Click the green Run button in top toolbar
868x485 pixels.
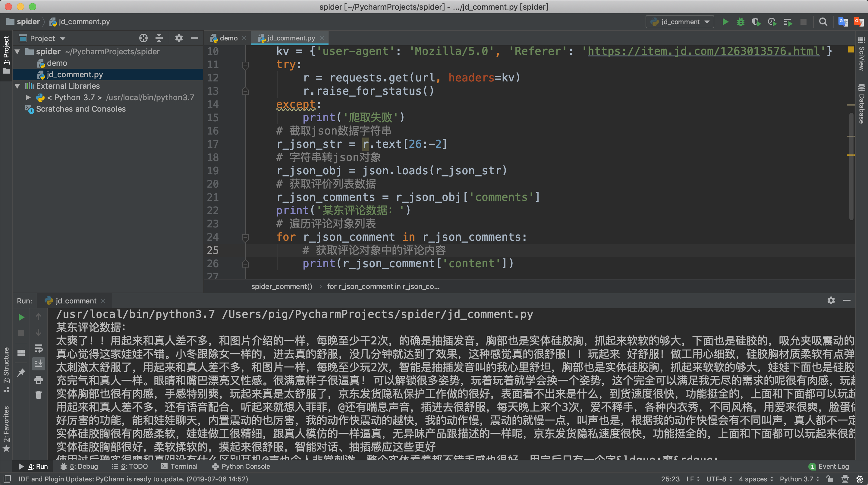[725, 22]
